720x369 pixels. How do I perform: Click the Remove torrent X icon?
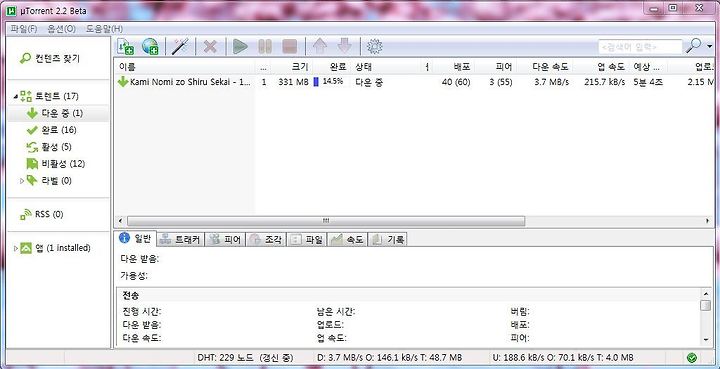pyautogui.click(x=210, y=46)
